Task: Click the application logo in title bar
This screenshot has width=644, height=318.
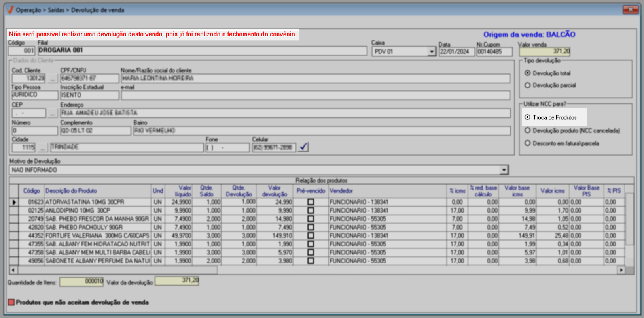Action: [10, 10]
